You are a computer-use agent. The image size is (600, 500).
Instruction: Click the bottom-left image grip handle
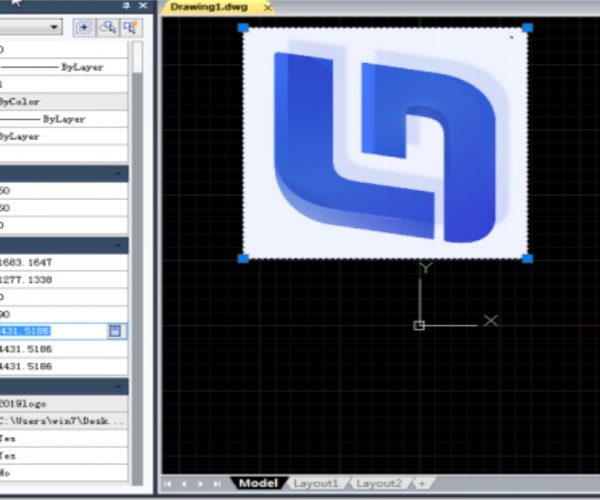pos(243,259)
